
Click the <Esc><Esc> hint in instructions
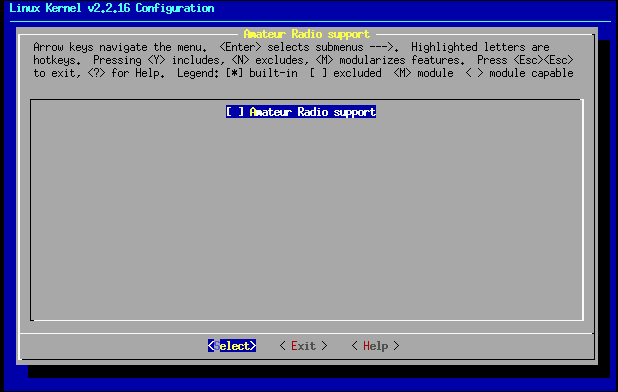pyautogui.click(x=544, y=60)
